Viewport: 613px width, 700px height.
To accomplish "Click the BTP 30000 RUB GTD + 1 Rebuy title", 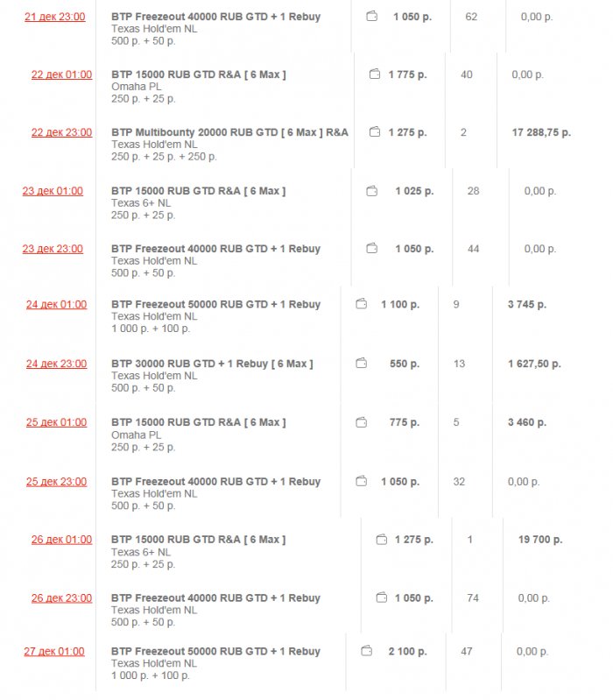I will tap(212, 364).
